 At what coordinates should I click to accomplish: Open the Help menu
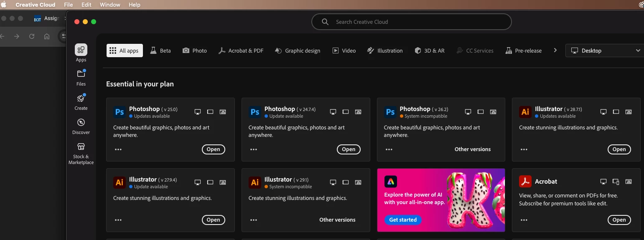[135, 5]
